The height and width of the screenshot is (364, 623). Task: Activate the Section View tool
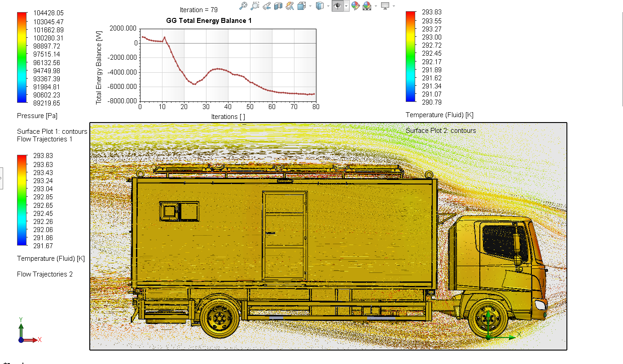pyautogui.click(x=278, y=6)
